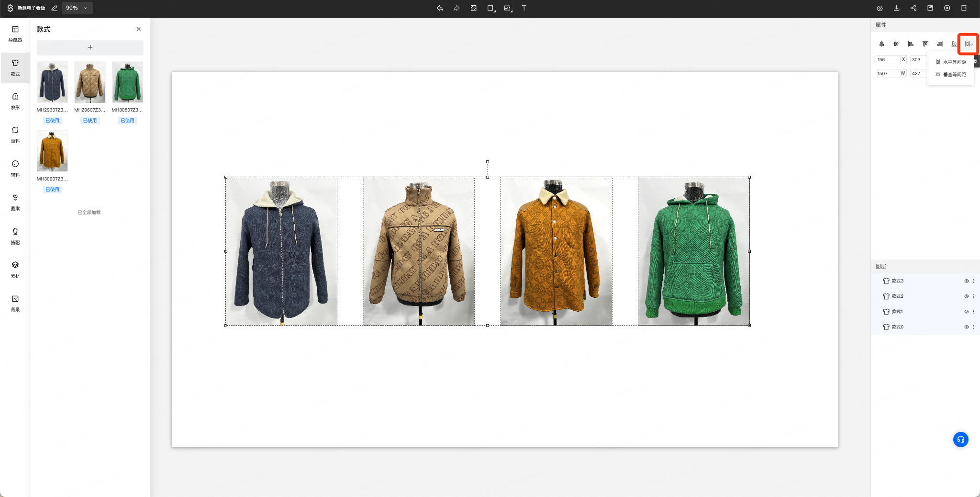Select the text tool T icon
This screenshot has height=497, width=980.
coord(524,8)
